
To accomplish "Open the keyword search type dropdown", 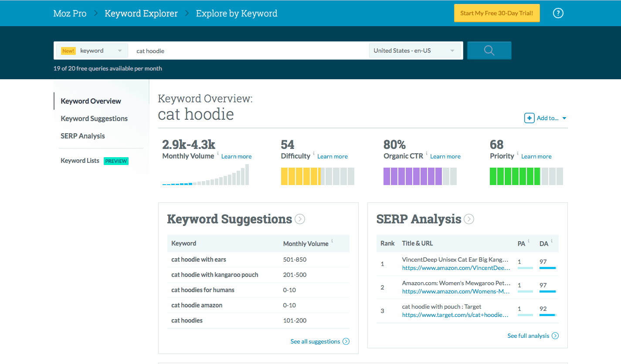I will click(x=121, y=51).
